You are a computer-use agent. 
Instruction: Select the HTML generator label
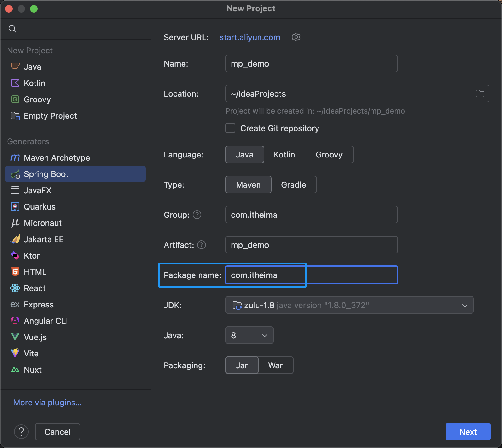tap(35, 272)
